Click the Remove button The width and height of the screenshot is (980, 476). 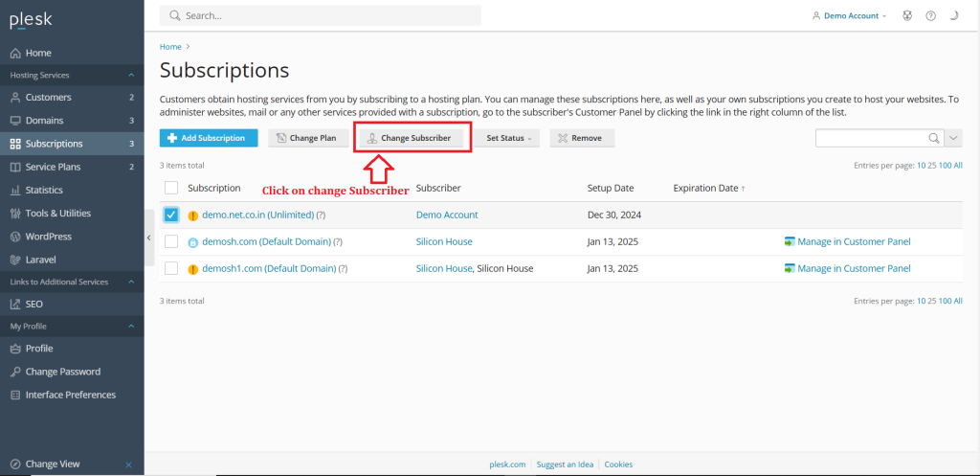tap(582, 138)
